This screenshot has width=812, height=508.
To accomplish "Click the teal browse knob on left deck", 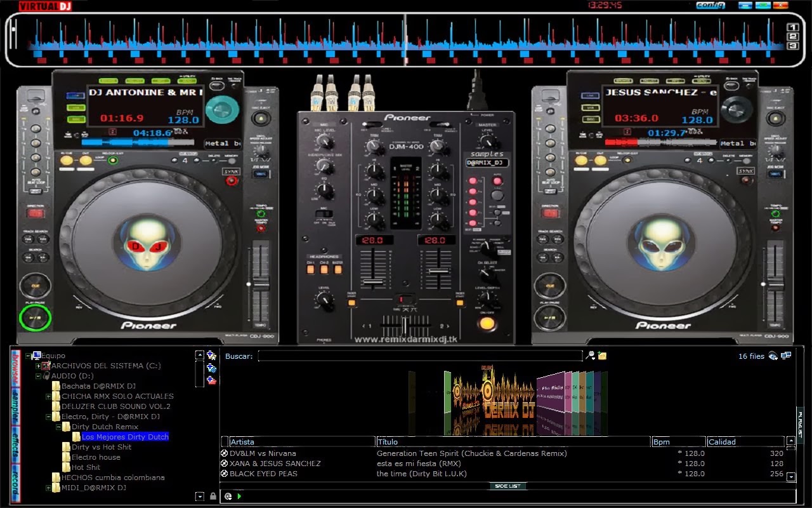I will point(222,110).
